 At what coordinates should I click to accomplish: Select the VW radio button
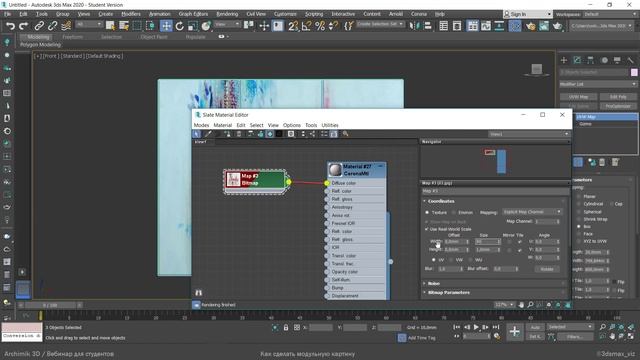tap(451, 260)
